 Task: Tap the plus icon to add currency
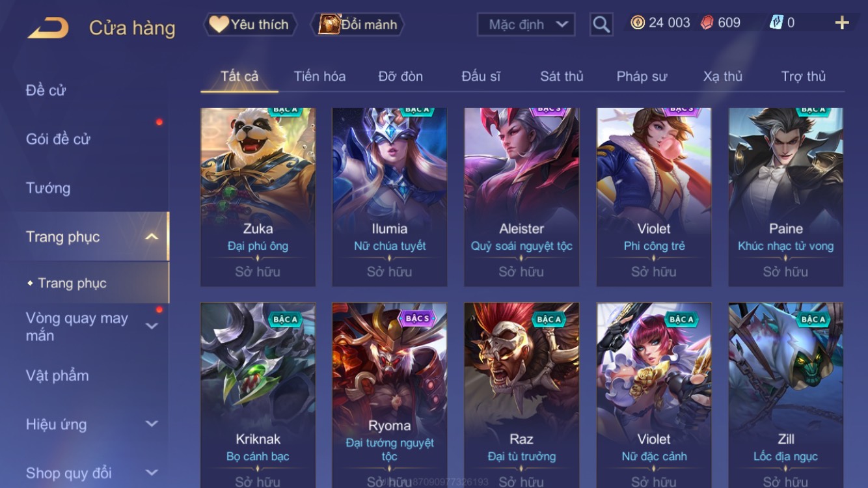[x=842, y=23]
